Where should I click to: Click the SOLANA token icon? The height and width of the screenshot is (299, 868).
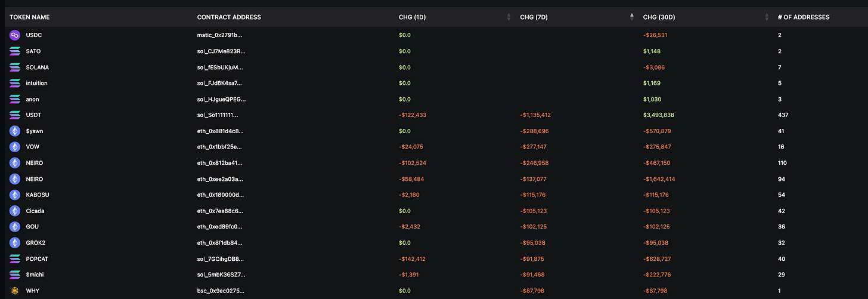click(15, 67)
